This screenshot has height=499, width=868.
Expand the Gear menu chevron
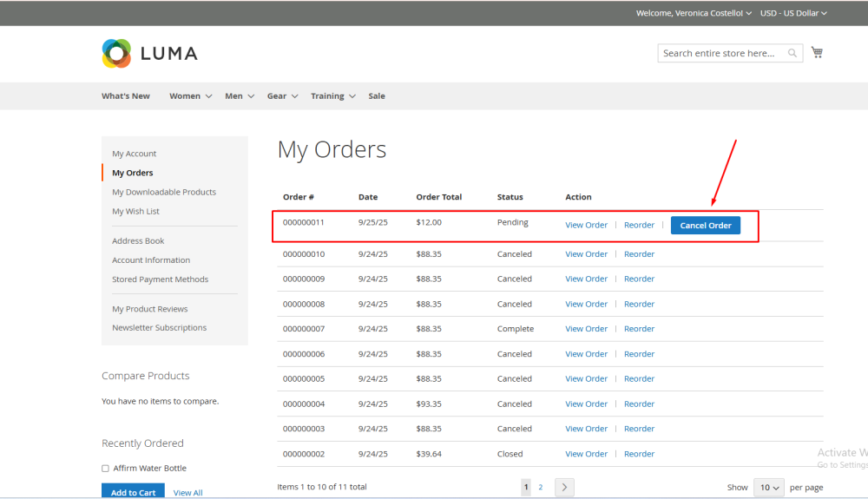295,96
